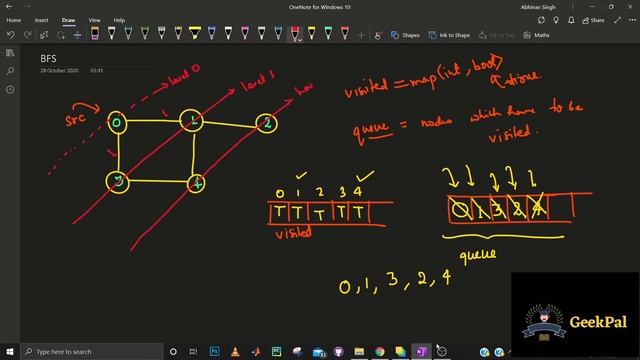Open the more options ellipsis menu
The image size is (640, 360).
click(x=632, y=20)
